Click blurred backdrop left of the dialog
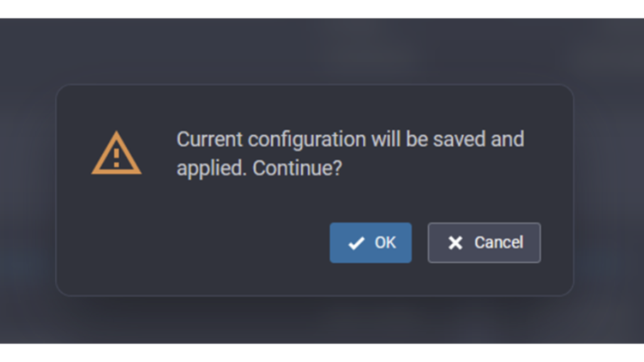This screenshot has height=362, width=644. point(27,189)
